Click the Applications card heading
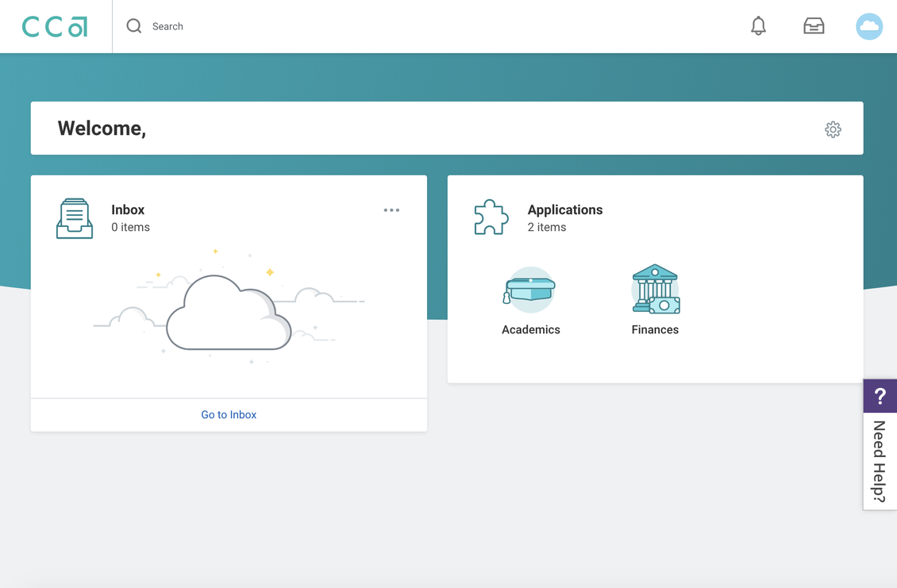This screenshot has width=897, height=588. tap(565, 209)
